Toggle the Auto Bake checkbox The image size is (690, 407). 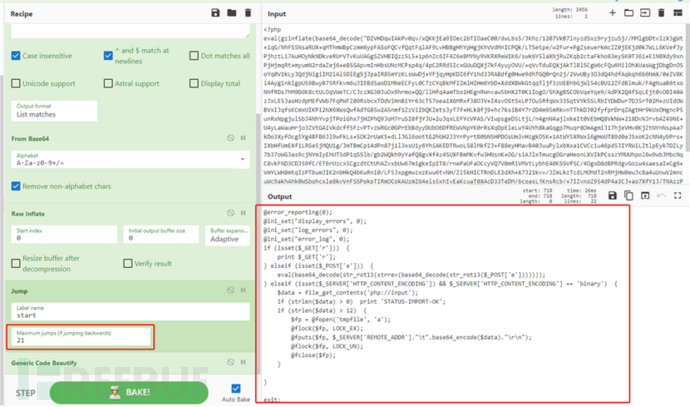236,388
